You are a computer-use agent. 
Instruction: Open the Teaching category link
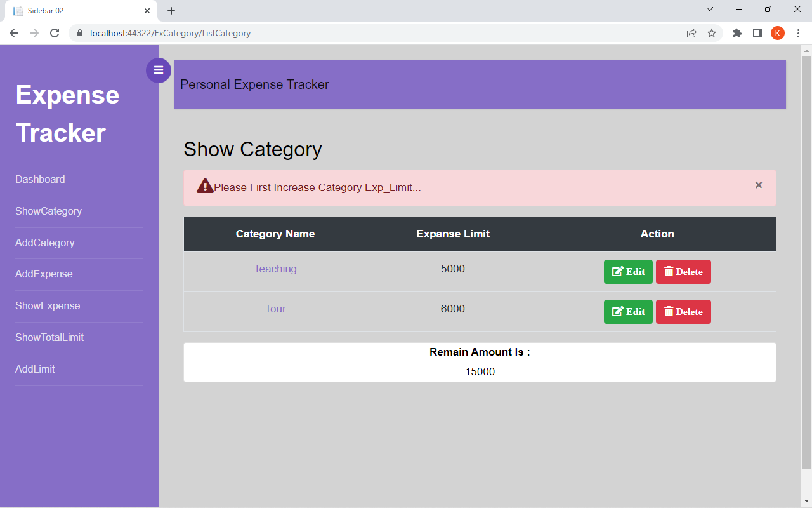(x=275, y=269)
